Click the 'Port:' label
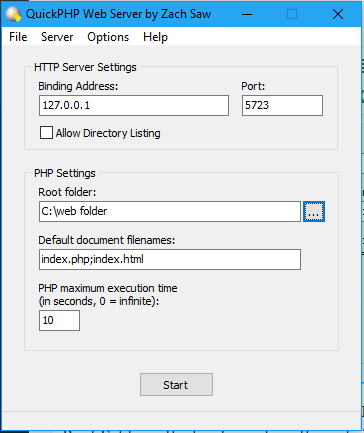 pos(253,86)
